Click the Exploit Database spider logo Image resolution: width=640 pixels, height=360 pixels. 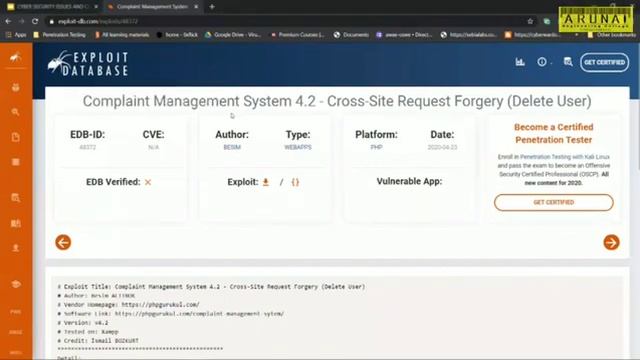point(88,64)
